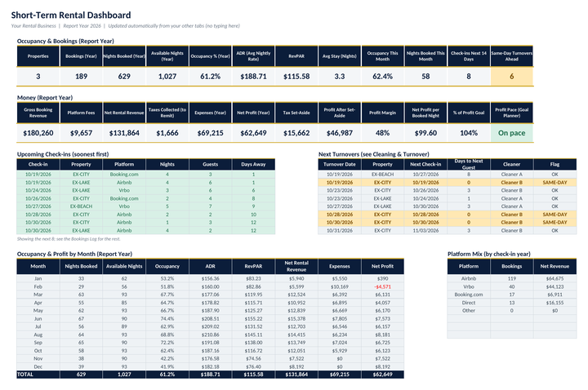Select the Gross Booking Revenue value $180,260
The height and width of the screenshot is (390, 588).
[x=38, y=133]
